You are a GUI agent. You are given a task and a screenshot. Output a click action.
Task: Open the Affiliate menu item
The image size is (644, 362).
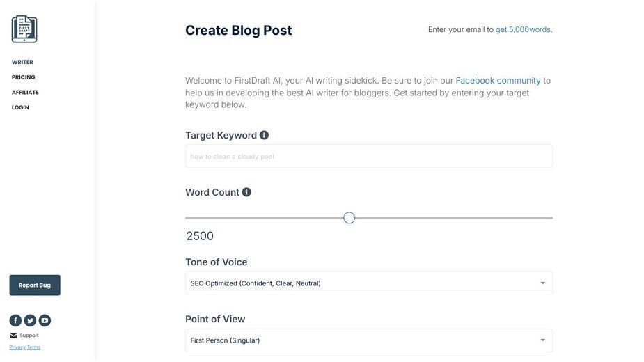(25, 93)
